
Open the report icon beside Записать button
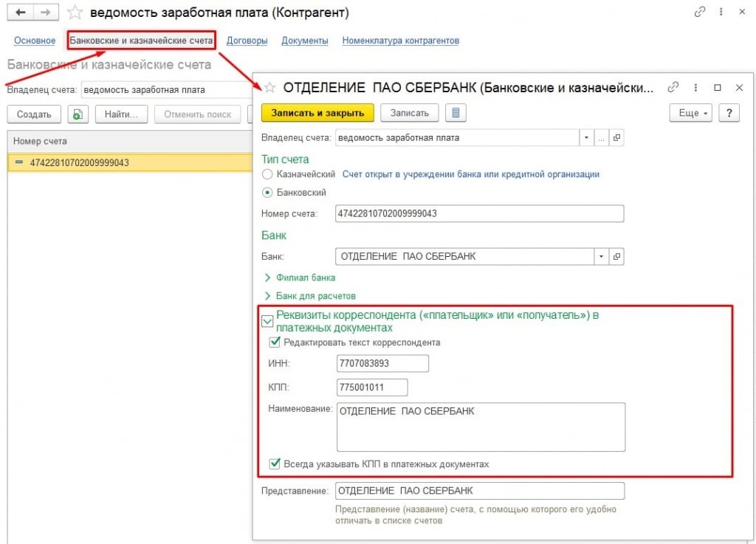point(456,113)
